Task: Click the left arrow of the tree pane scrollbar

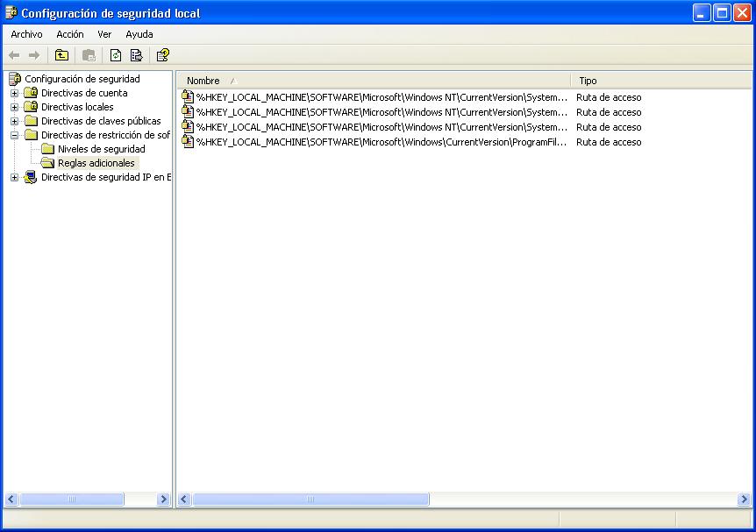Action: pos(11,500)
